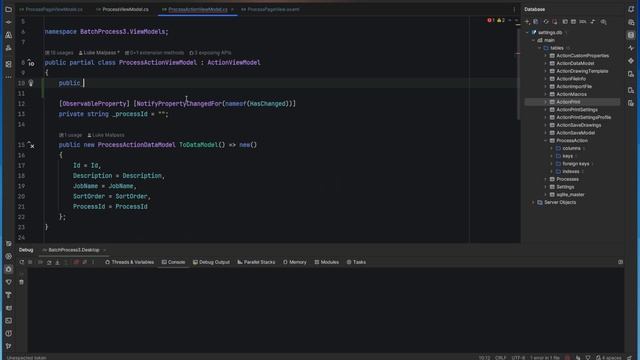This screenshot has height=360, width=640.
Task: Open the Parallel Stacks tab
Action: click(256, 262)
